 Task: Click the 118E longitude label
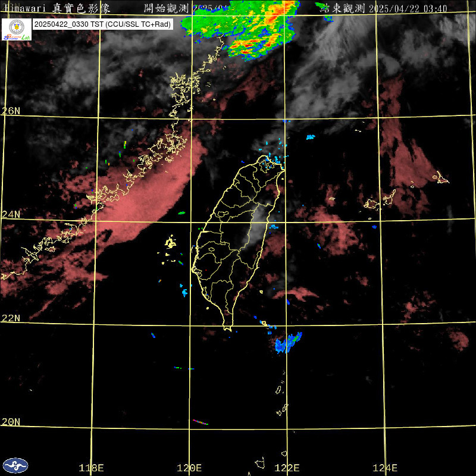tap(91, 468)
